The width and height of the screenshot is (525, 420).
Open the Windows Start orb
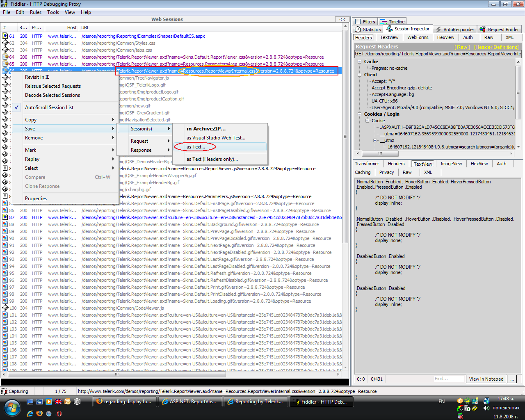coord(13,408)
